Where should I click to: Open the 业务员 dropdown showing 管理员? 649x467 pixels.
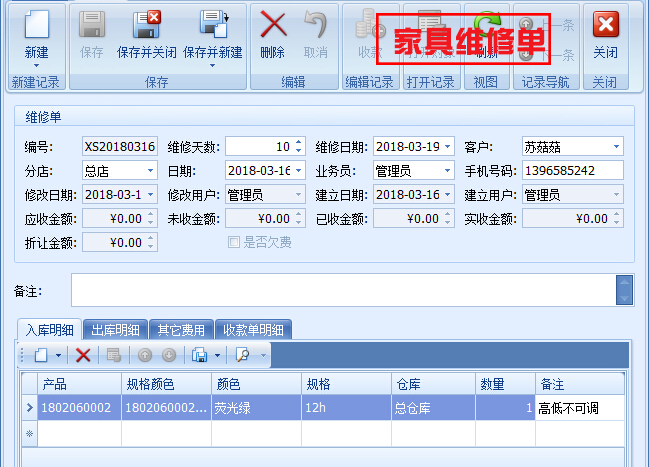tap(446, 170)
